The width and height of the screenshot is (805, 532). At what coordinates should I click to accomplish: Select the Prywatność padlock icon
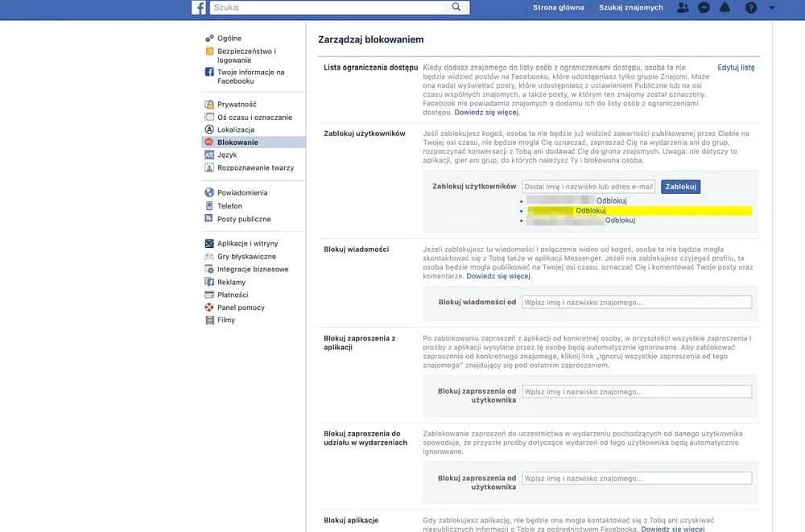pyautogui.click(x=209, y=105)
